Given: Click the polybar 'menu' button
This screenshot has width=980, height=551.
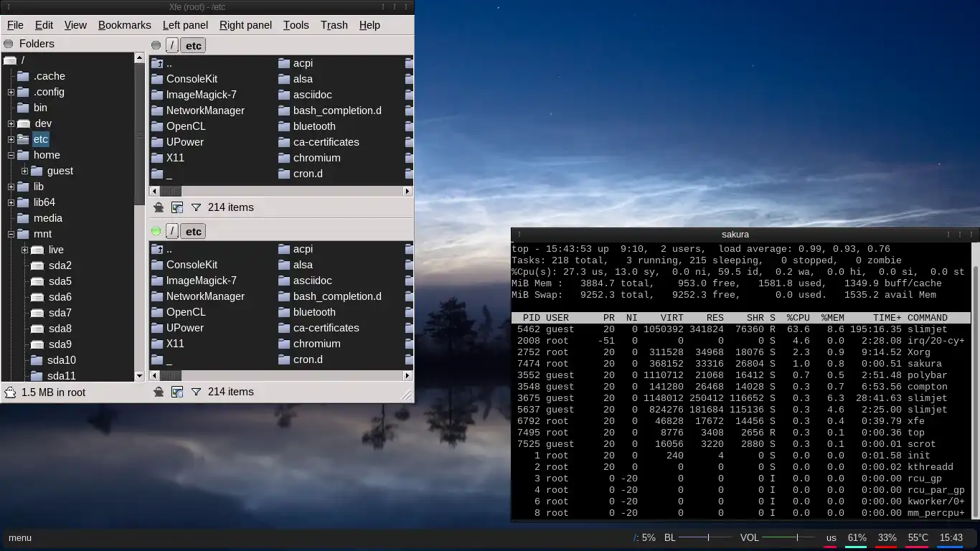Looking at the screenshot, I should coord(20,538).
